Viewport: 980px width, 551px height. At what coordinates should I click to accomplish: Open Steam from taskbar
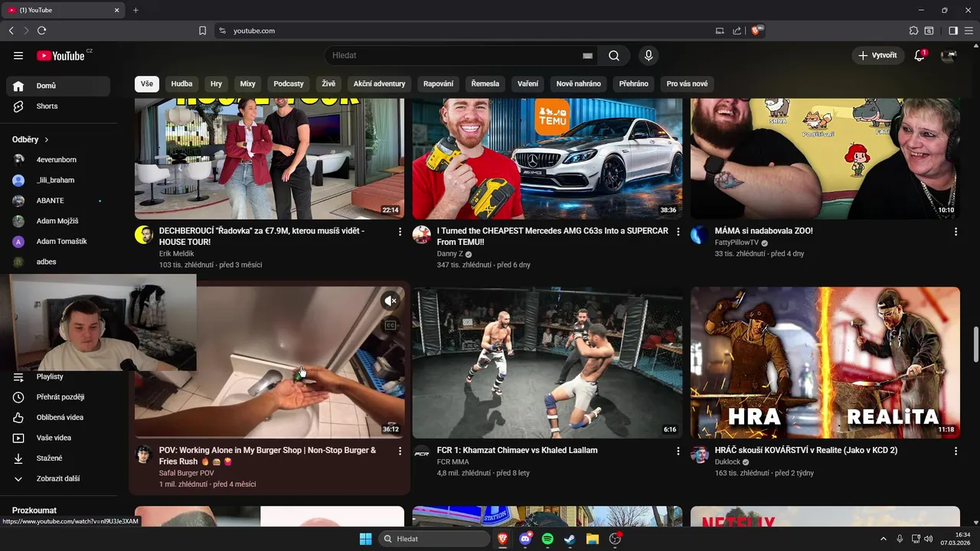570,539
